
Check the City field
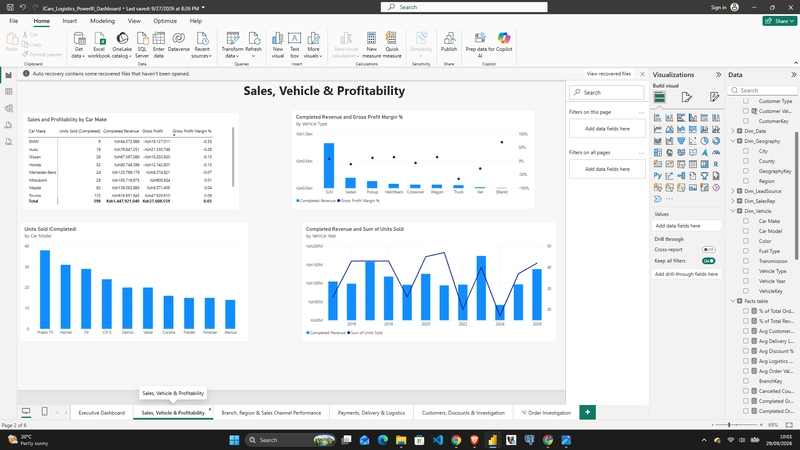point(746,151)
